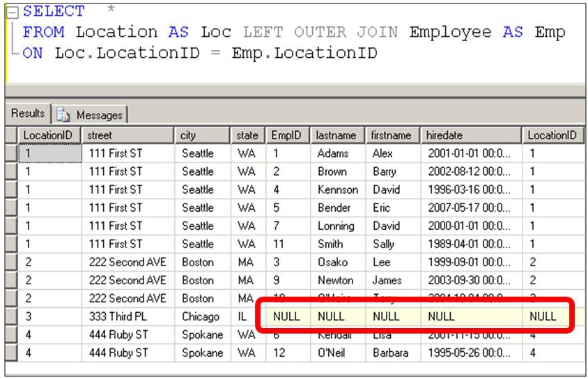Select row header for the Chicago row

[x=11, y=316]
